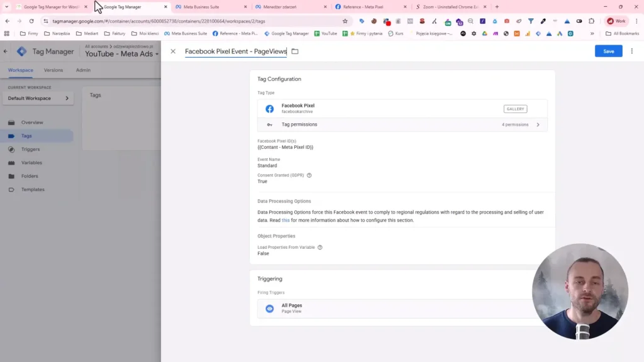Edit the tag name field
The width and height of the screenshot is (644, 362).
236,52
